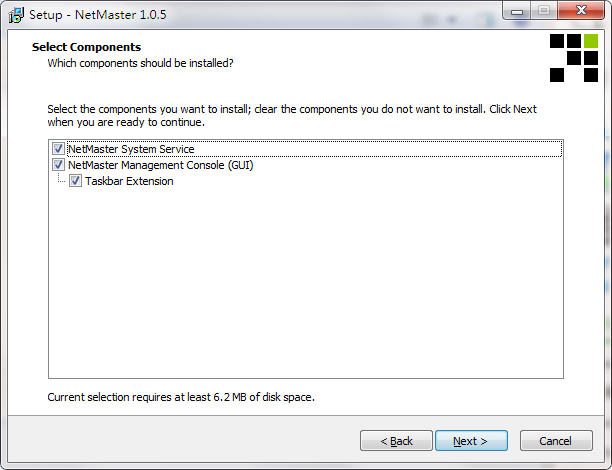Screen dimensions: 612x470
Task: Disable the Taskbar Extension checkbox
Action: tap(76, 181)
